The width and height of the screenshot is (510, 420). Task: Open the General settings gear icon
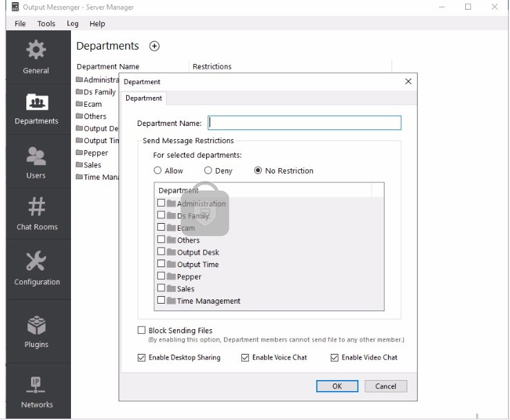pyautogui.click(x=36, y=50)
